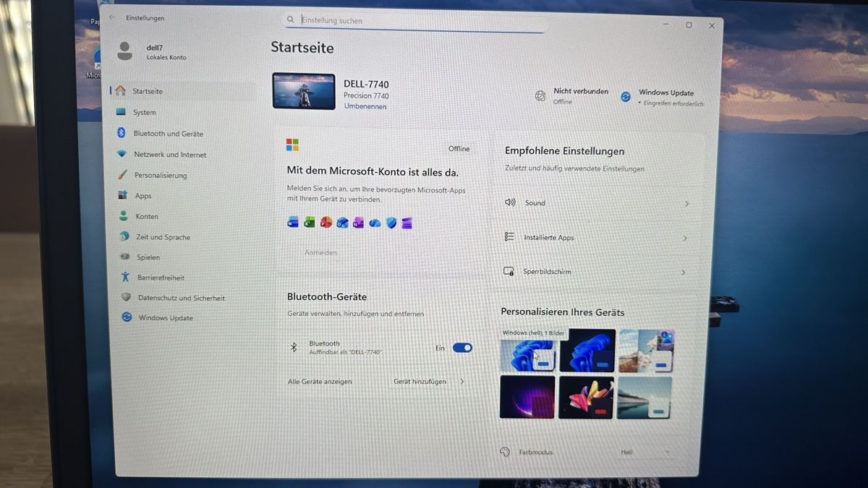Click the Sound speaker icon
This screenshot has width=868, height=488.
(x=510, y=202)
